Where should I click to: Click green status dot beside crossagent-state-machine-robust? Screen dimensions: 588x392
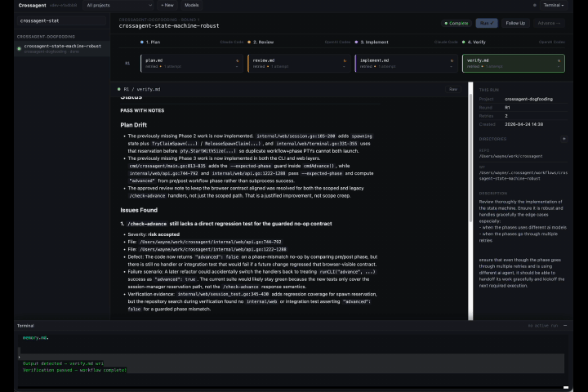pyautogui.click(x=19, y=48)
